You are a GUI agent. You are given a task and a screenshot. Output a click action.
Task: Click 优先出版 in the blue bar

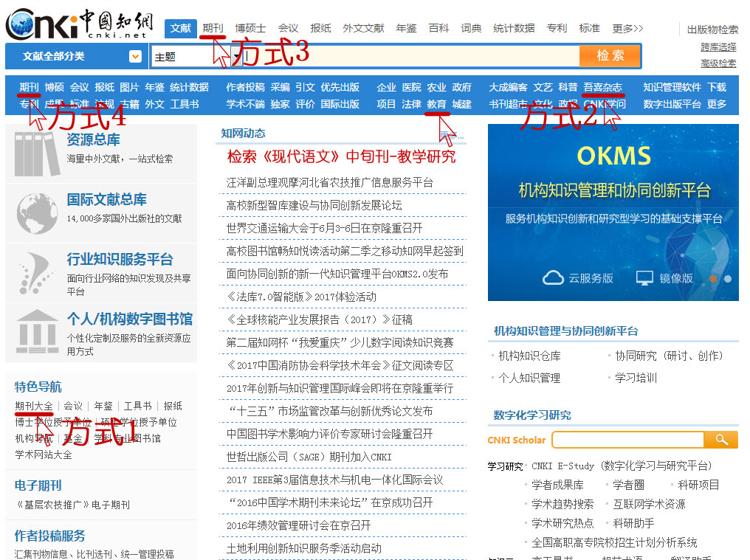[x=340, y=87]
